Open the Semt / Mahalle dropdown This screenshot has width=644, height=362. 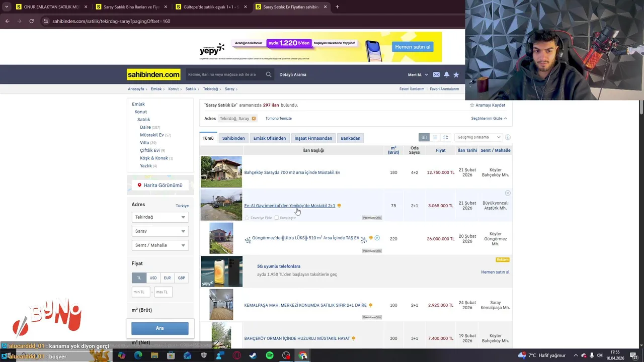point(160,245)
